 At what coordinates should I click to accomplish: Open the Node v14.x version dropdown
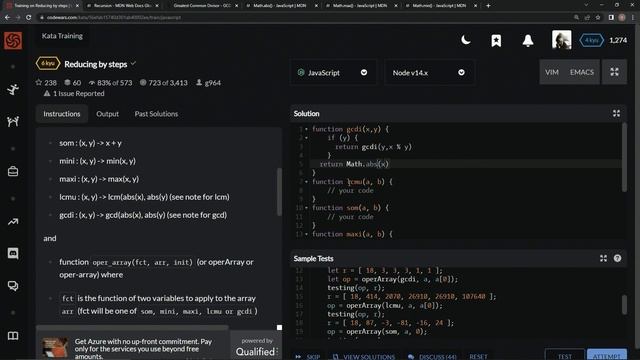pyautogui.click(x=429, y=73)
